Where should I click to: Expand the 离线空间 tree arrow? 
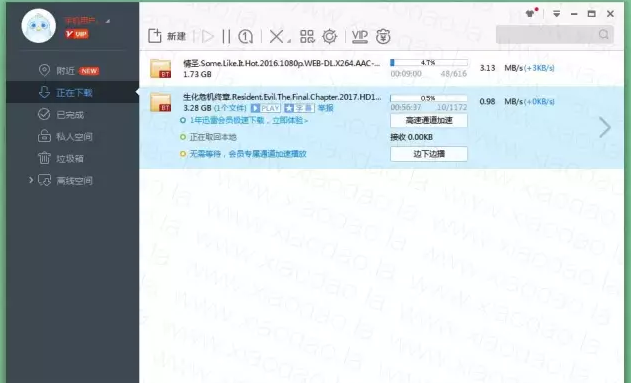(31, 180)
